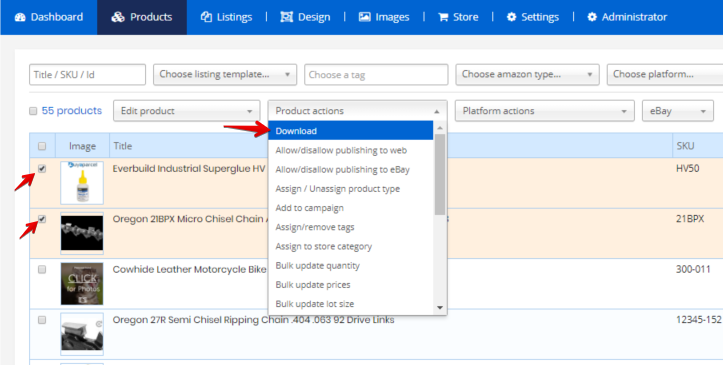Open the Choose listing template dropdown
Screen dimensions: 723x365
click(x=225, y=75)
